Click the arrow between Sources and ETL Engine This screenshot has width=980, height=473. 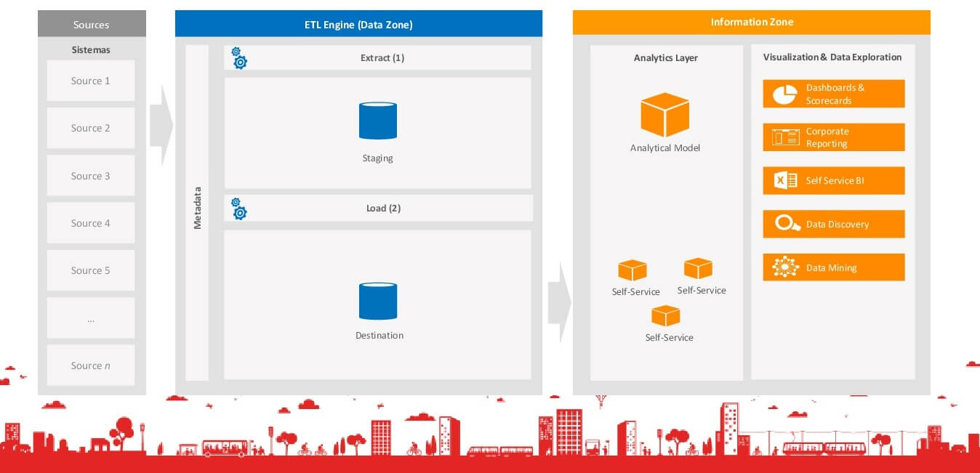click(161, 126)
